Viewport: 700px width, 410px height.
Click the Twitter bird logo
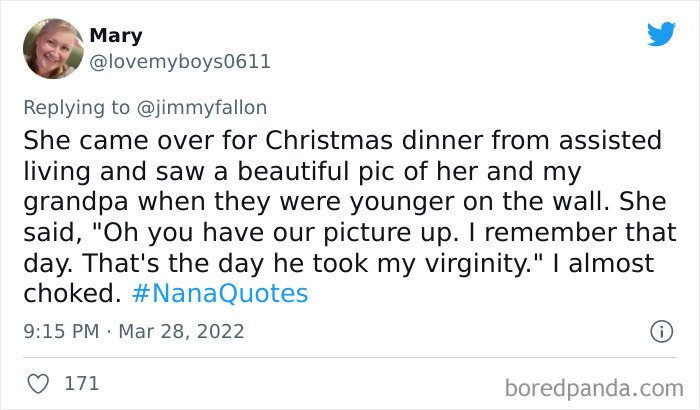(661, 35)
